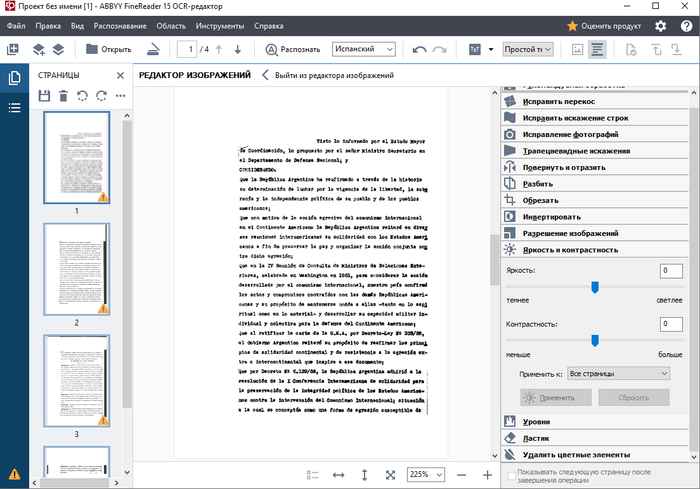700x489 pixels.
Task: Click the warning triangle in bottom-left corner
Action: [14, 474]
